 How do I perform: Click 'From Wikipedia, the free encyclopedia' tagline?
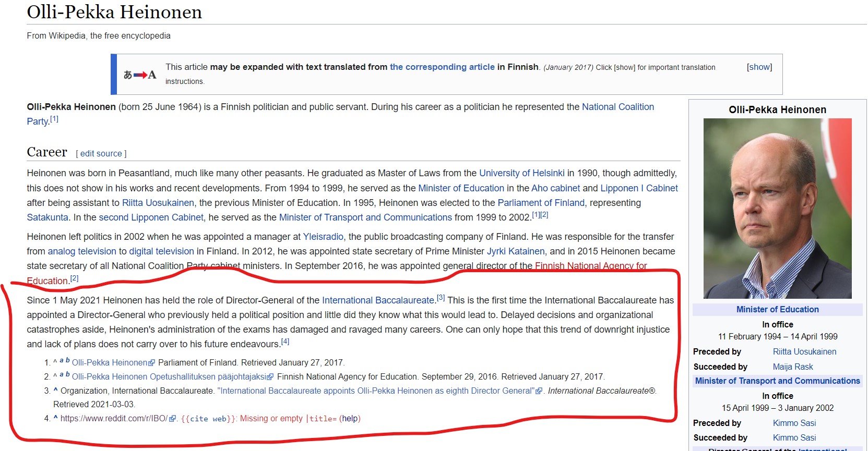pos(99,35)
